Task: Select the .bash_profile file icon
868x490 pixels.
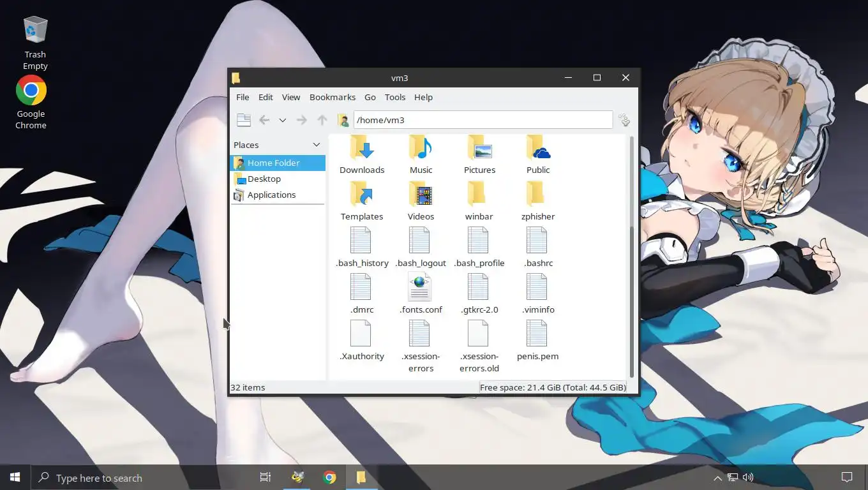Action: pos(478,241)
